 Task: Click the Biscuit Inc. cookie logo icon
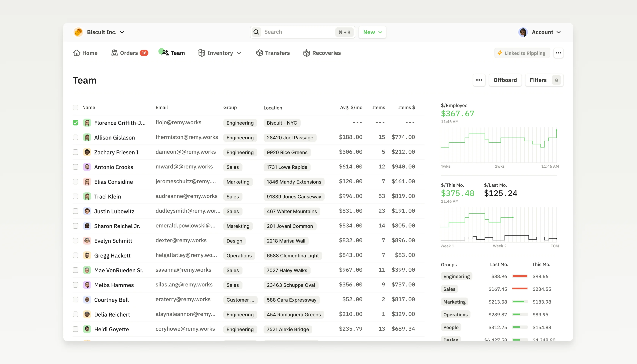[x=78, y=32]
